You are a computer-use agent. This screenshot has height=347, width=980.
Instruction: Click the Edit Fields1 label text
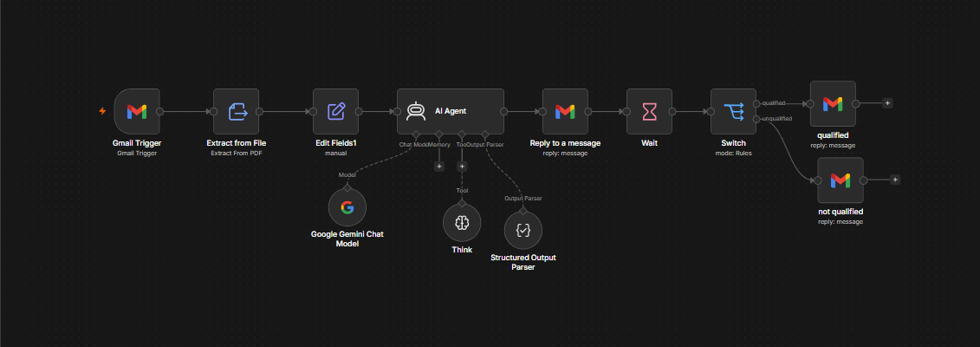(x=336, y=143)
